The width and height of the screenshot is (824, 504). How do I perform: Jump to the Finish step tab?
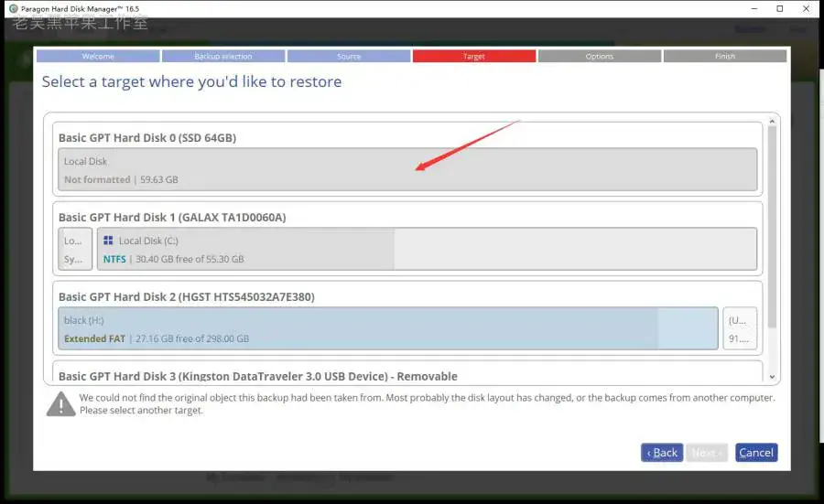tap(725, 56)
